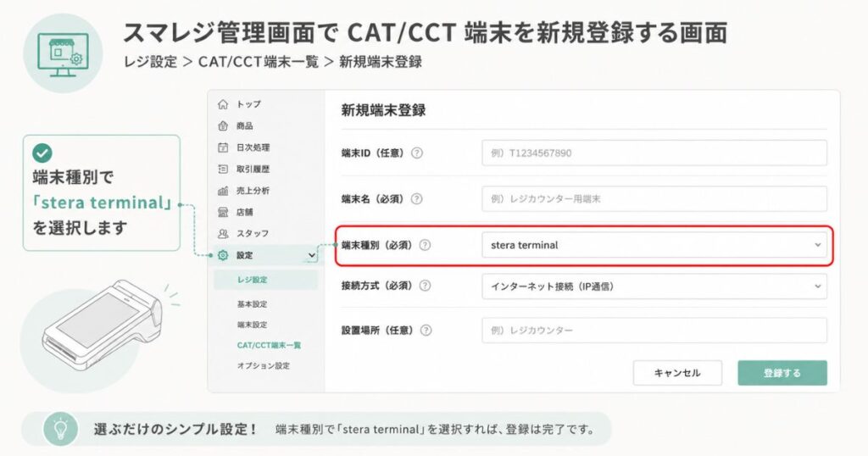Click the calendar icon beside 日次処理
This screenshot has height=456, width=868.
pyautogui.click(x=223, y=147)
